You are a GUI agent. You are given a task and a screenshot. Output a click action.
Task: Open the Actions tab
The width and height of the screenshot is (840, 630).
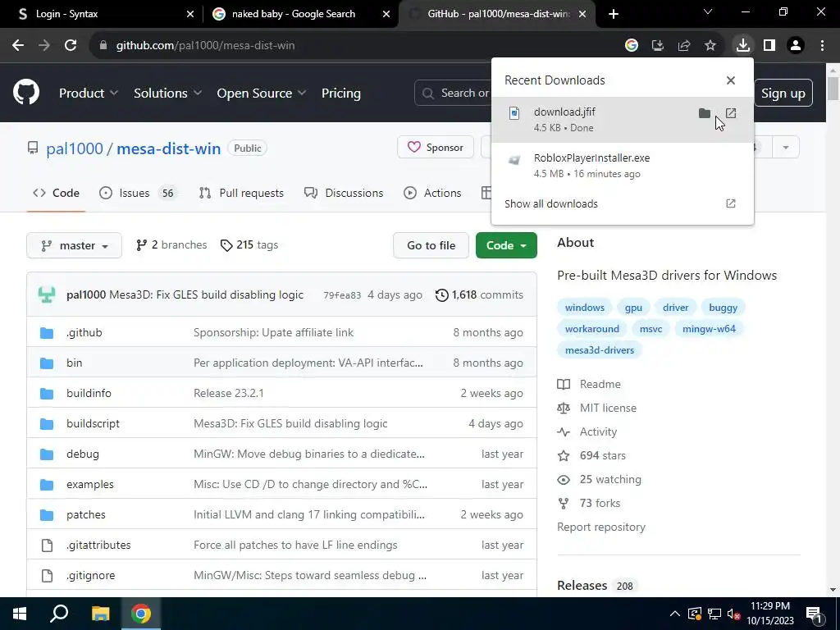click(432, 193)
